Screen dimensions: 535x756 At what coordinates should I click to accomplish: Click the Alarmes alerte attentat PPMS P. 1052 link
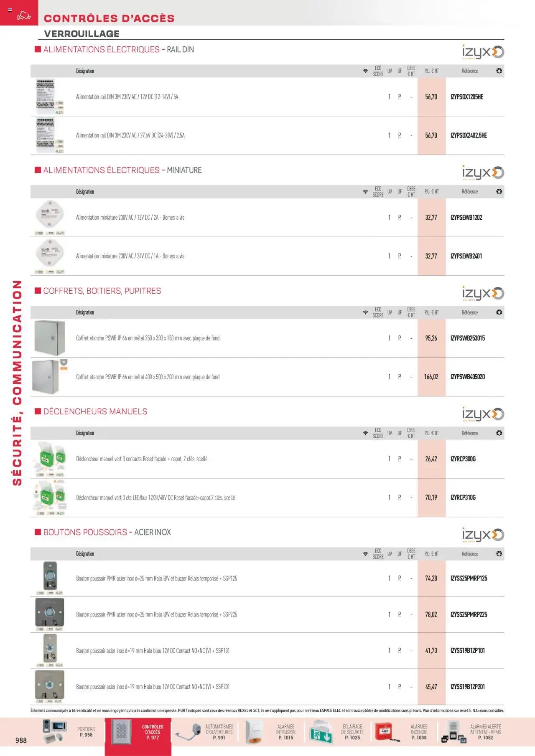click(472, 732)
